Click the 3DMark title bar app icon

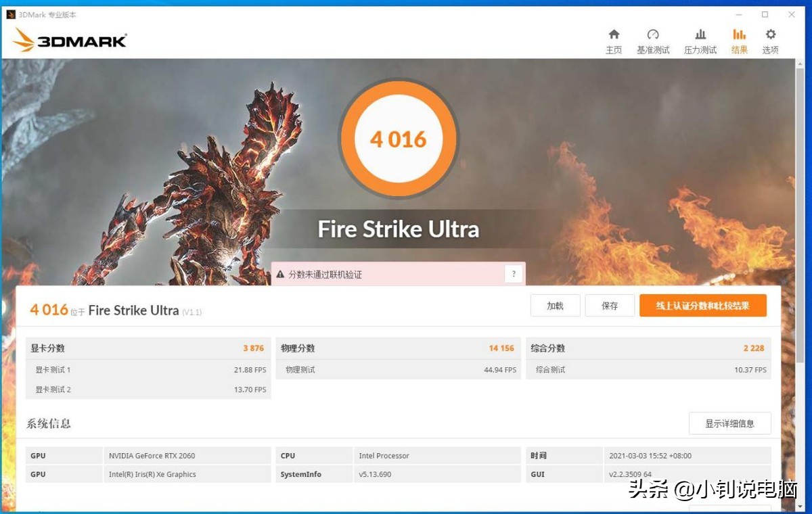pyautogui.click(x=11, y=14)
